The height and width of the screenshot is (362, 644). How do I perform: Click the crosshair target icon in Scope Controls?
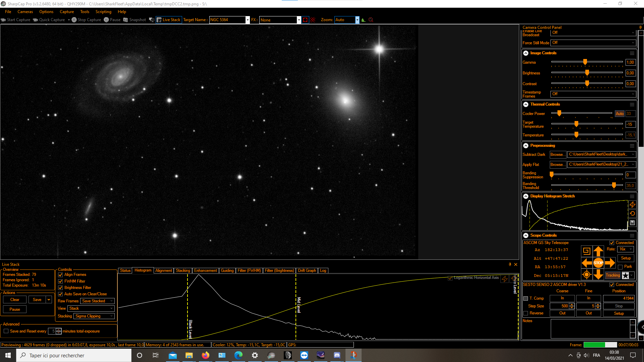point(586,275)
